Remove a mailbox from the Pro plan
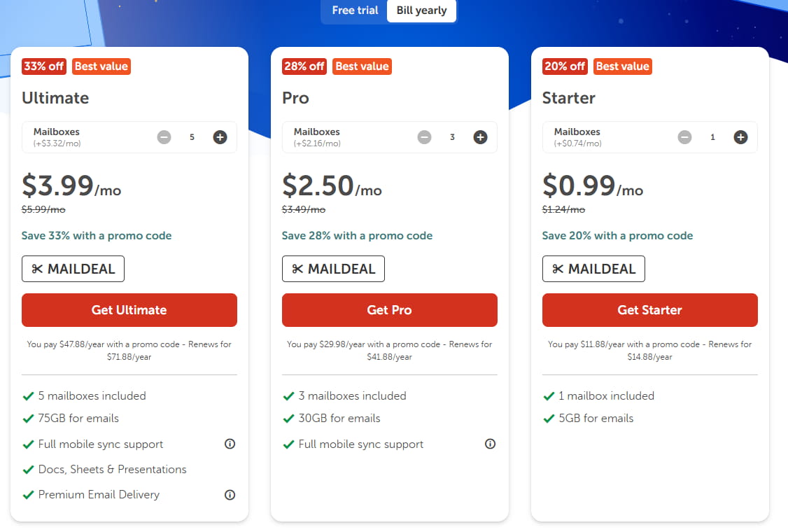 424,137
